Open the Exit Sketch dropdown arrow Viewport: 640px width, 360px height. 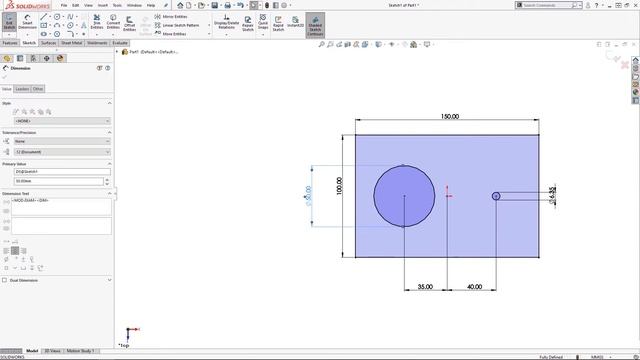9,35
